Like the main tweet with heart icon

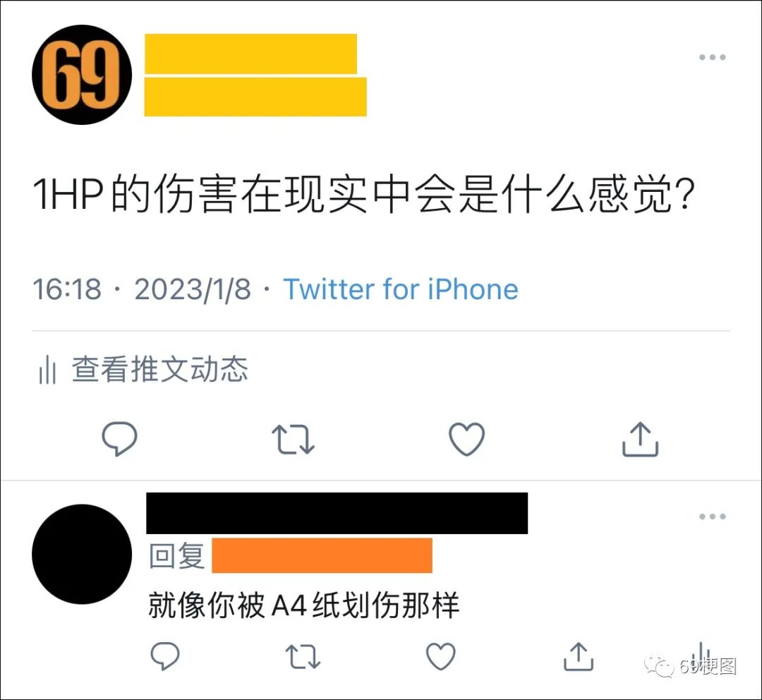466,439
